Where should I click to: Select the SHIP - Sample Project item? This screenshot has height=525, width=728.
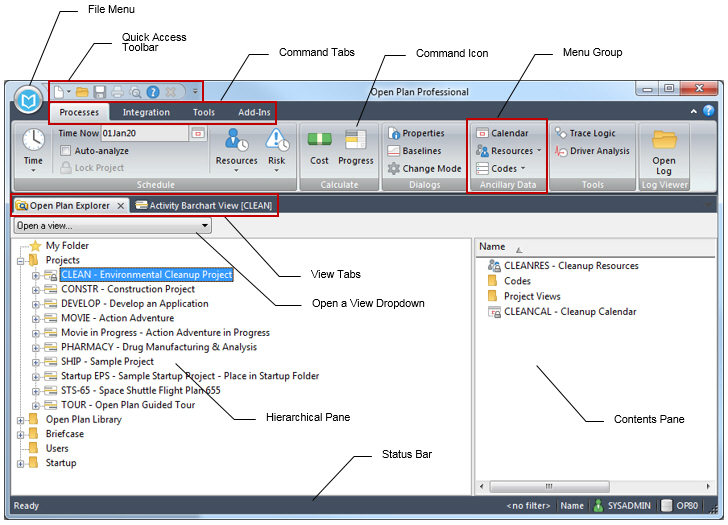pyautogui.click(x=107, y=362)
